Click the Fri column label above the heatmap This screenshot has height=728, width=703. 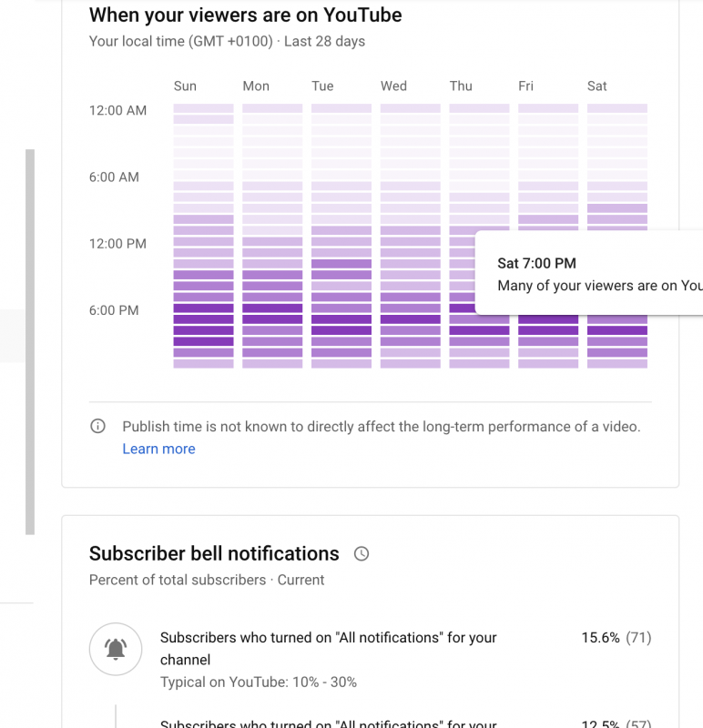pos(525,86)
